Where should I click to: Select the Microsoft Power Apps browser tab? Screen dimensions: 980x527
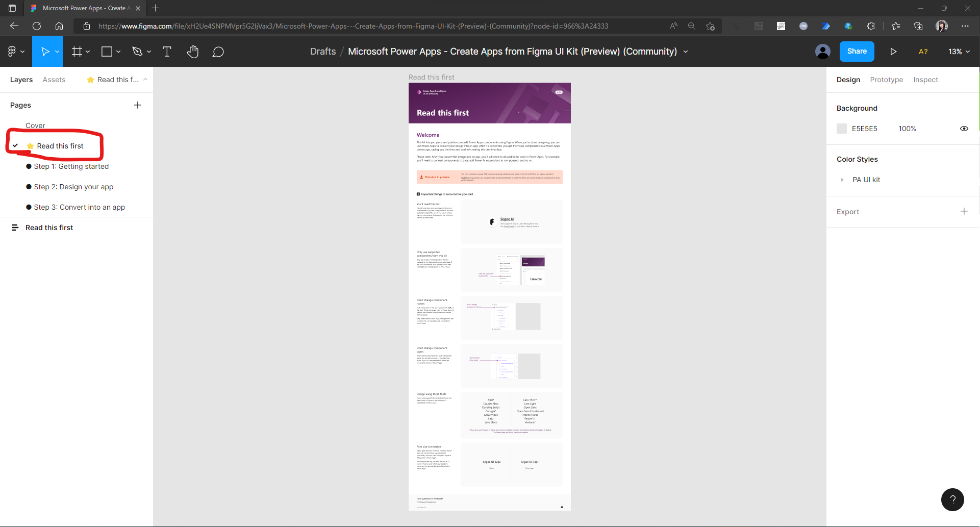(85, 8)
